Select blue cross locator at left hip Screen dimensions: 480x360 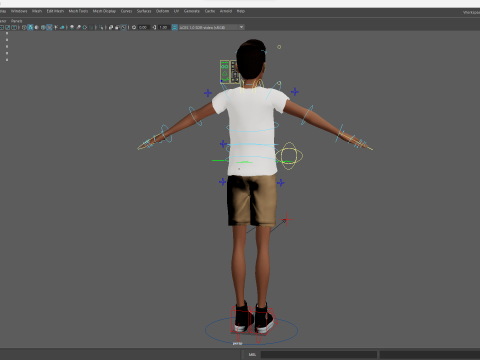point(222,182)
